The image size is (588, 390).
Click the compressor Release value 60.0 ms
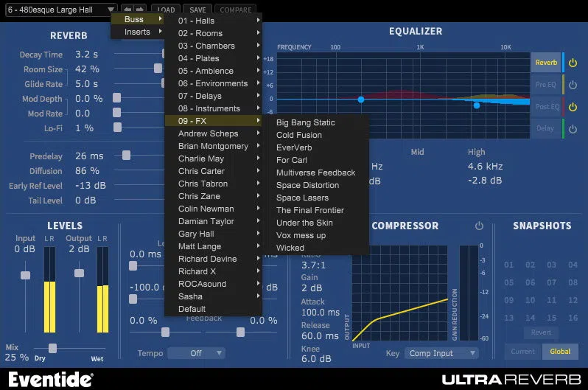(x=320, y=336)
